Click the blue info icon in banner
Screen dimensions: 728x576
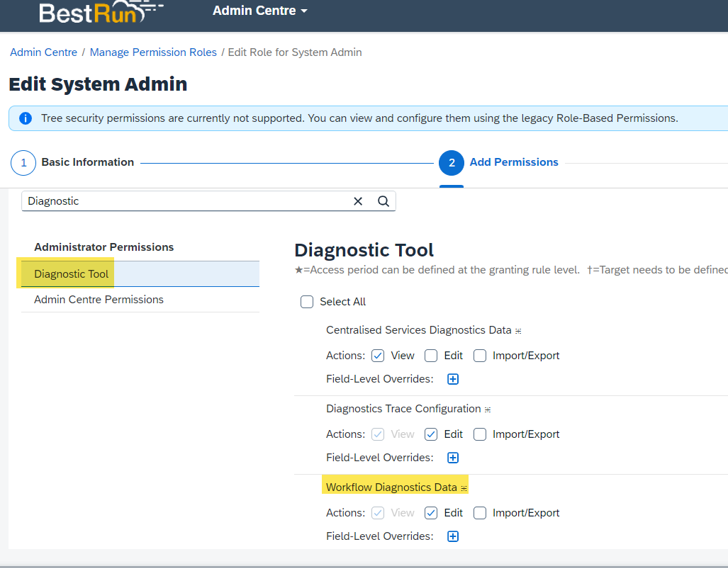(x=26, y=118)
